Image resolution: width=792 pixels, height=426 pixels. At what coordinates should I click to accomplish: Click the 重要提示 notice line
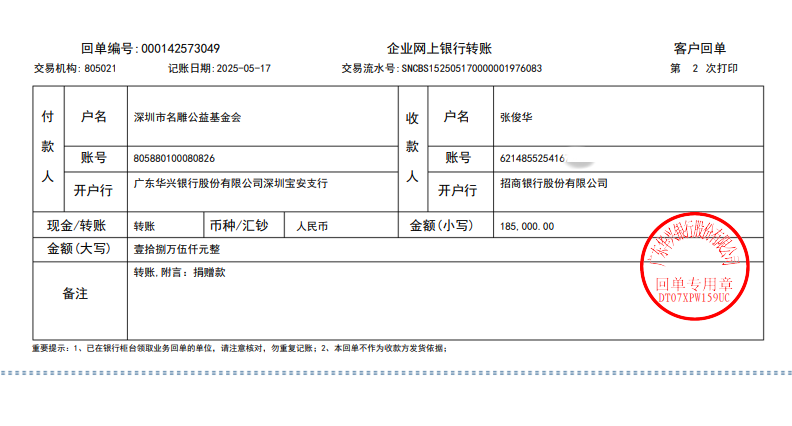(239, 348)
